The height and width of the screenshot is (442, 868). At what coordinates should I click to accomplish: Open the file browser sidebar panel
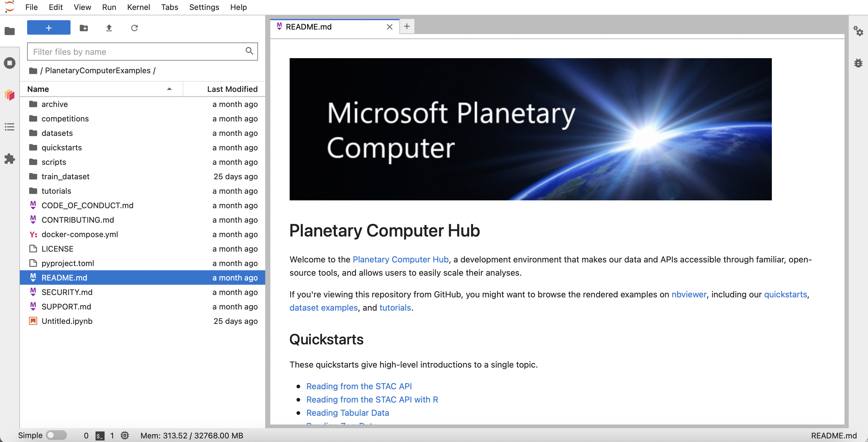coord(10,31)
